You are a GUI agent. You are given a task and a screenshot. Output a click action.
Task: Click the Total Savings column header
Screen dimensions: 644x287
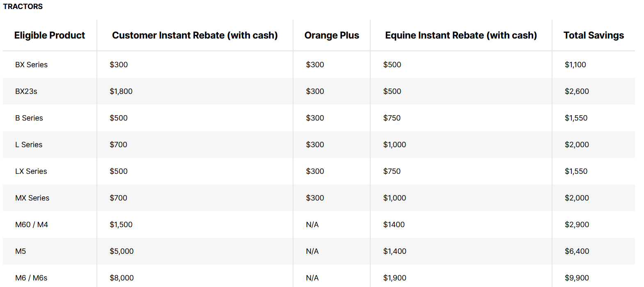point(594,36)
